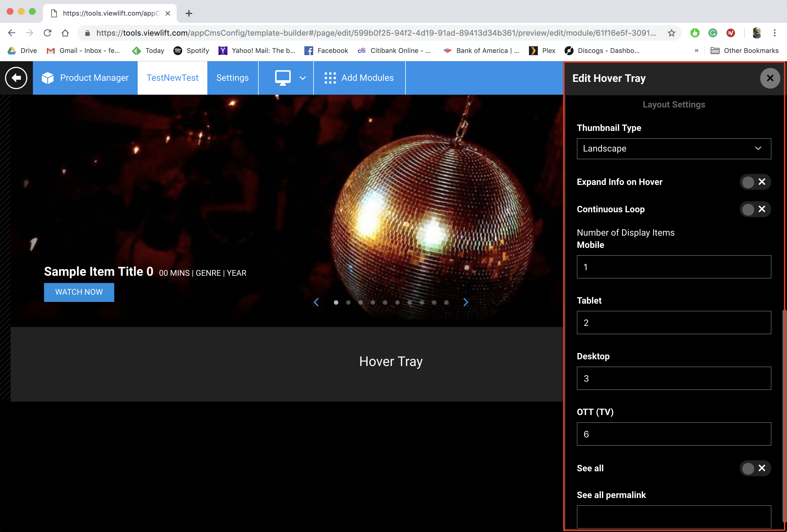Click the display/monitor device icon
The height and width of the screenshot is (532, 787).
click(283, 78)
